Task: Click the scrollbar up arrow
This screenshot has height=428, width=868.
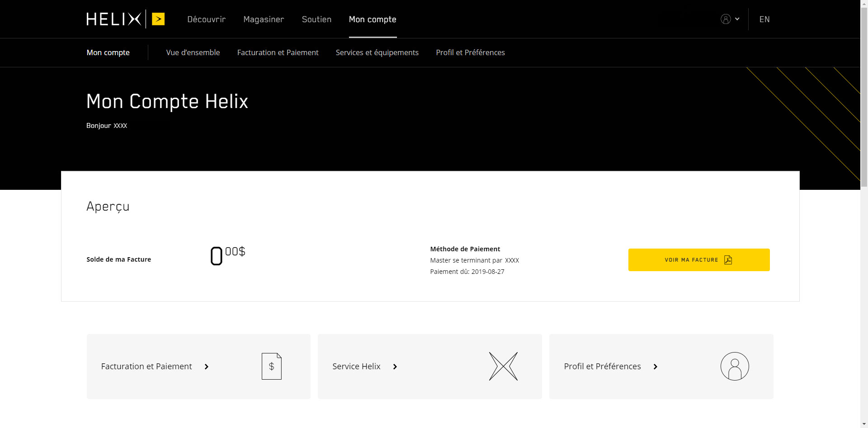Action: click(x=864, y=4)
